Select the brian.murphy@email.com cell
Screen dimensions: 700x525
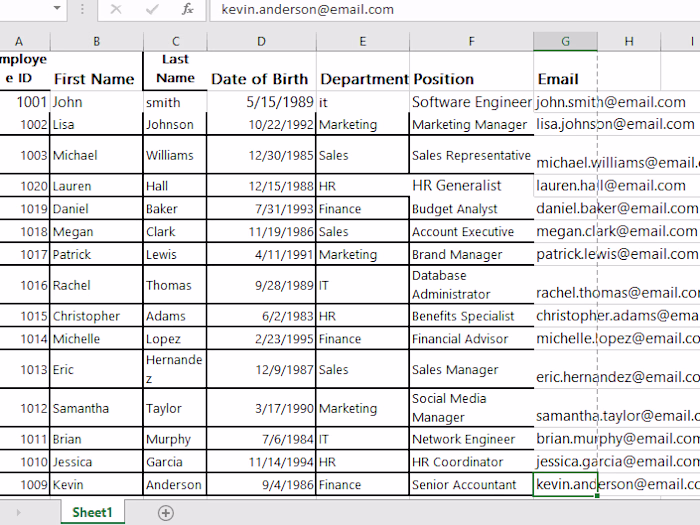[565, 439]
